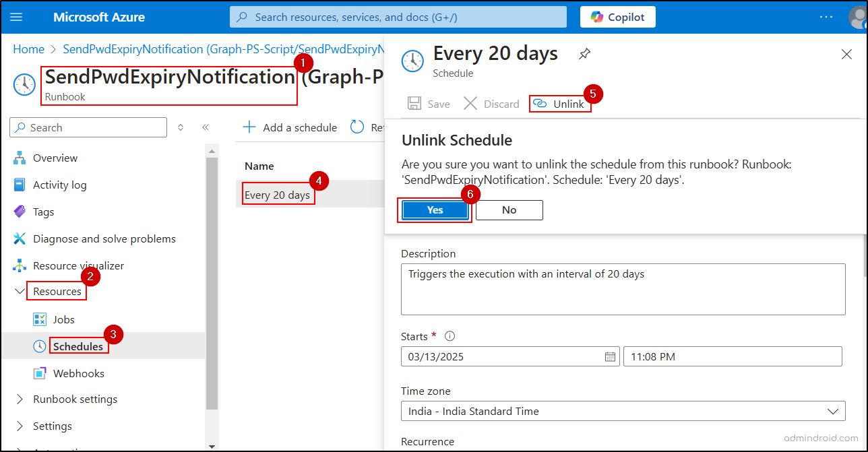Go to the Home breadcrumb link
The height and width of the screenshot is (452, 868).
[x=29, y=49]
